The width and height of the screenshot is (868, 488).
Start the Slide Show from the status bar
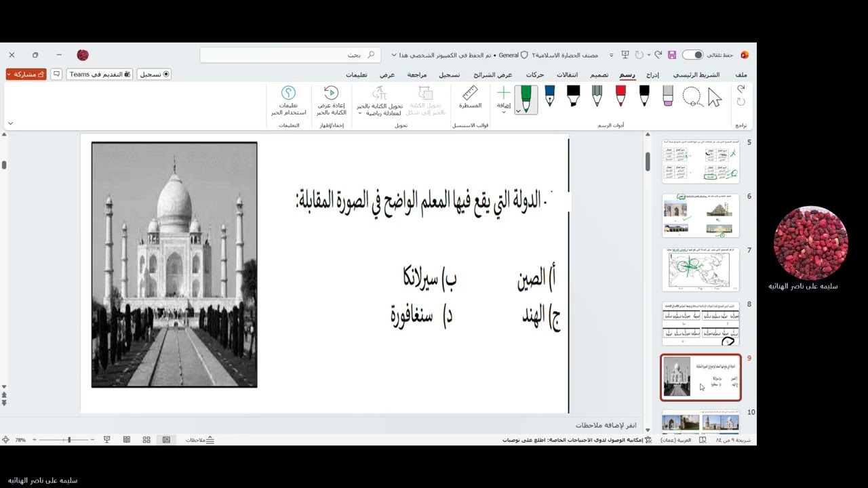click(x=106, y=440)
